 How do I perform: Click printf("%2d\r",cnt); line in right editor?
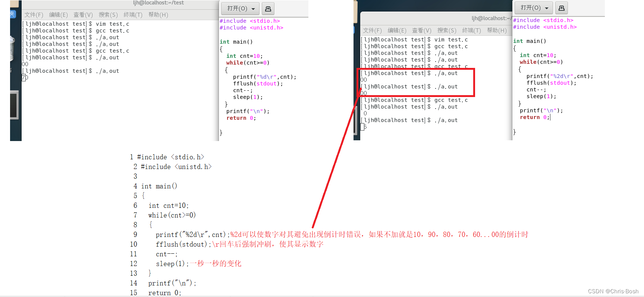(560, 76)
